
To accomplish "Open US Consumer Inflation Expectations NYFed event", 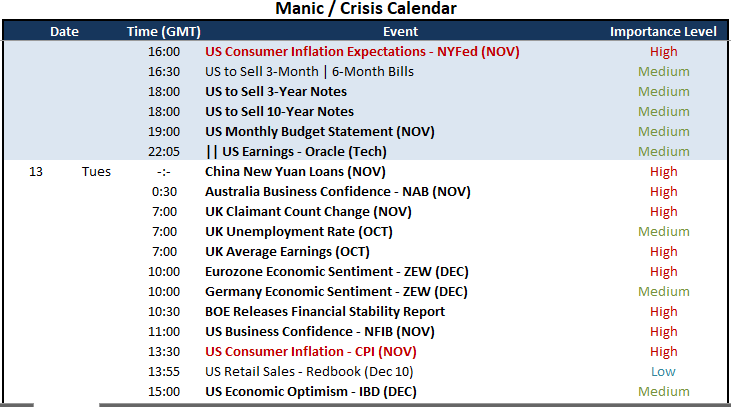I will point(362,52).
